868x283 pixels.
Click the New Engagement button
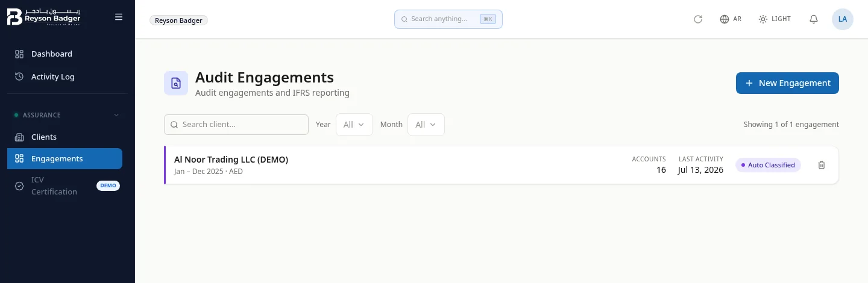point(787,83)
